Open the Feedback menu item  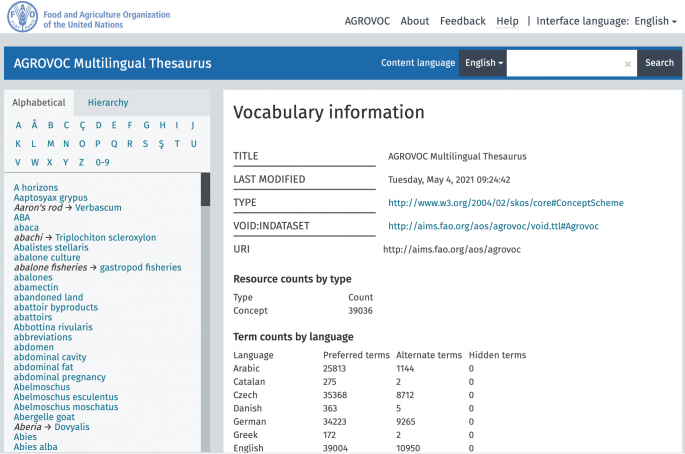[463, 21]
